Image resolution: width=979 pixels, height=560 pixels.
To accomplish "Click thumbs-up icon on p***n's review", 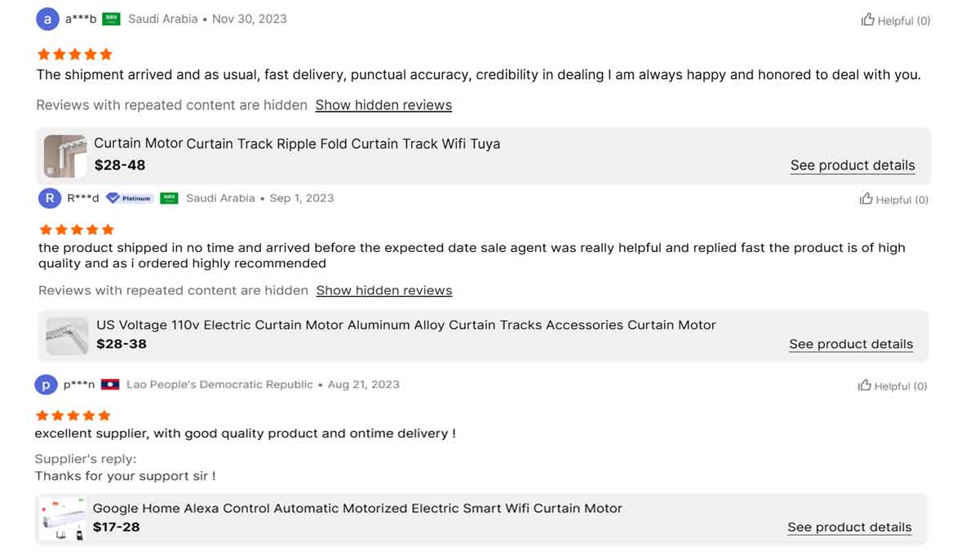I will pos(865,385).
